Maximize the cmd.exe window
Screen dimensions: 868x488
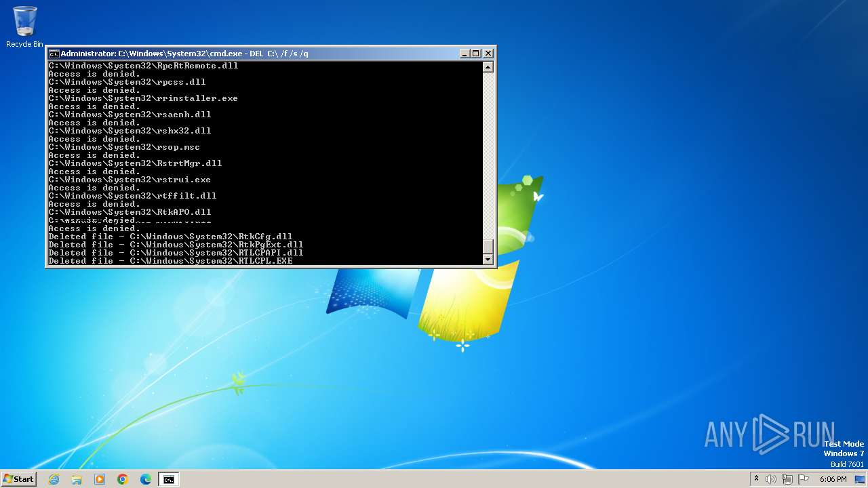click(x=476, y=53)
